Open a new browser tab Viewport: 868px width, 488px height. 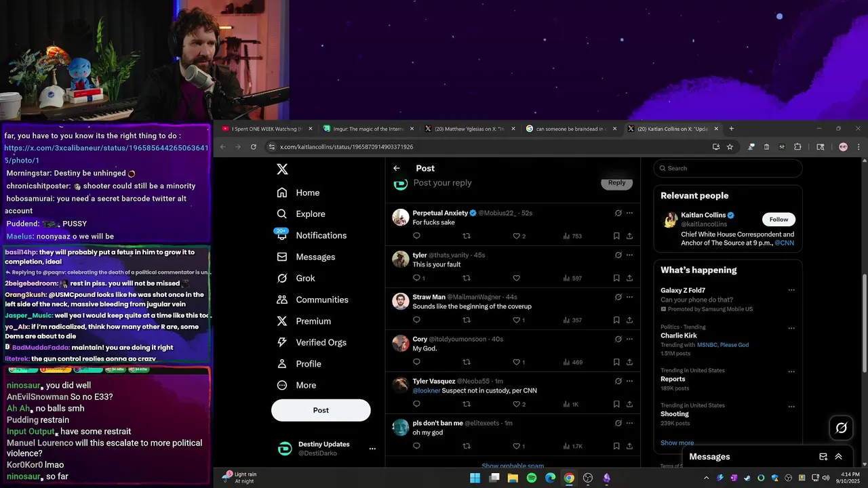pyautogui.click(x=731, y=129)
